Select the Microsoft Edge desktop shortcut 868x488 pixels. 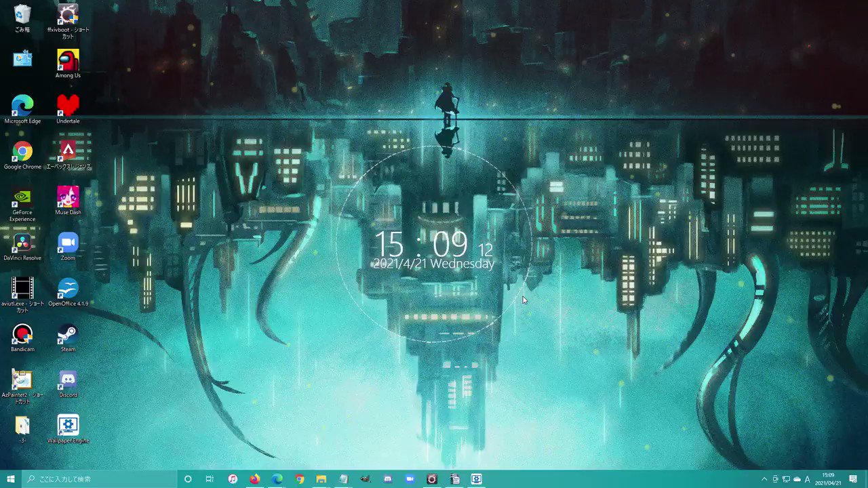(22, 109)
